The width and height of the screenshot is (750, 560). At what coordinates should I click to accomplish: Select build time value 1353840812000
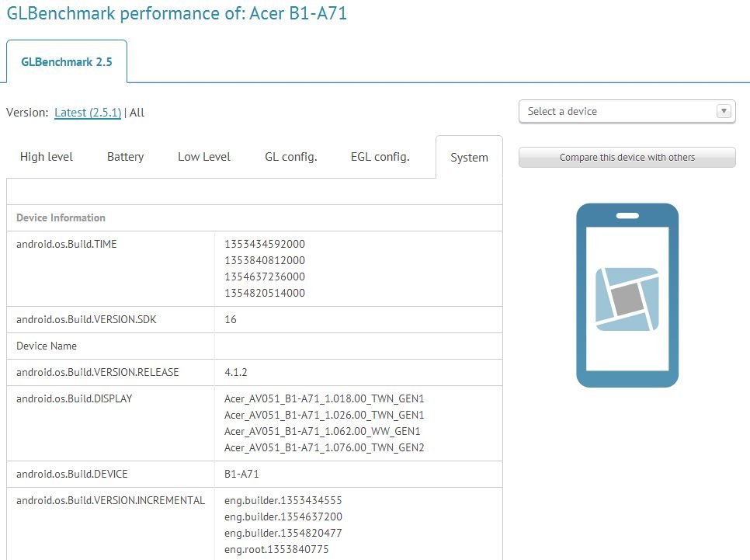pos(265,260)
